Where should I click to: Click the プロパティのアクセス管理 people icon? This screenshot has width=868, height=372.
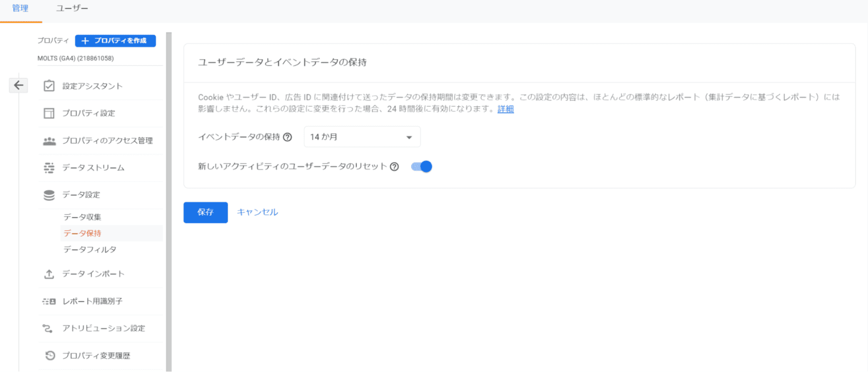(x=49, y=140)
